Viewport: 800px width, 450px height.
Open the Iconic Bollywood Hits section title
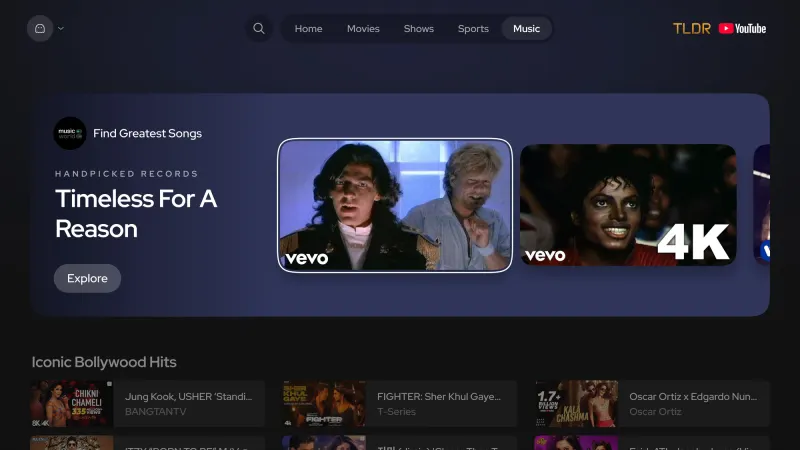click(x=104, y=362)
